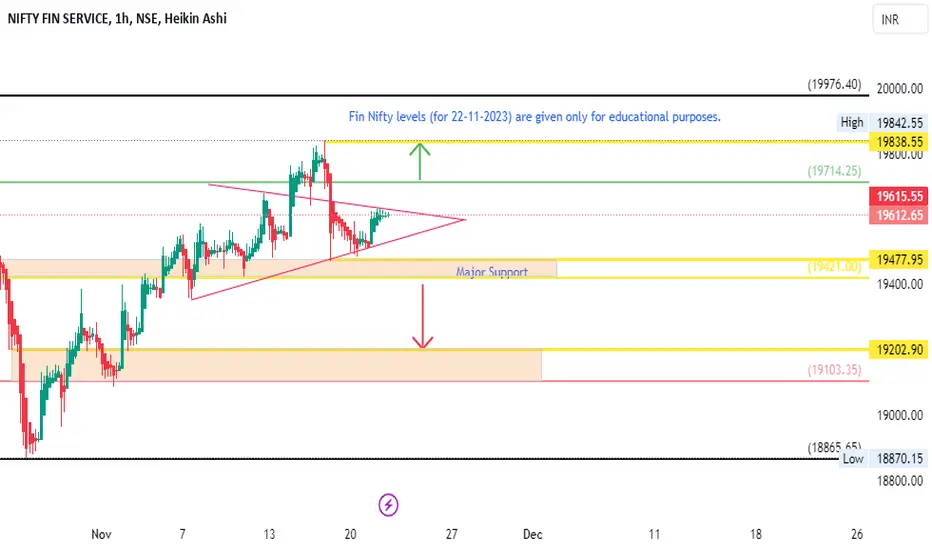Click the 20 date on time axis

coord(350,535)
